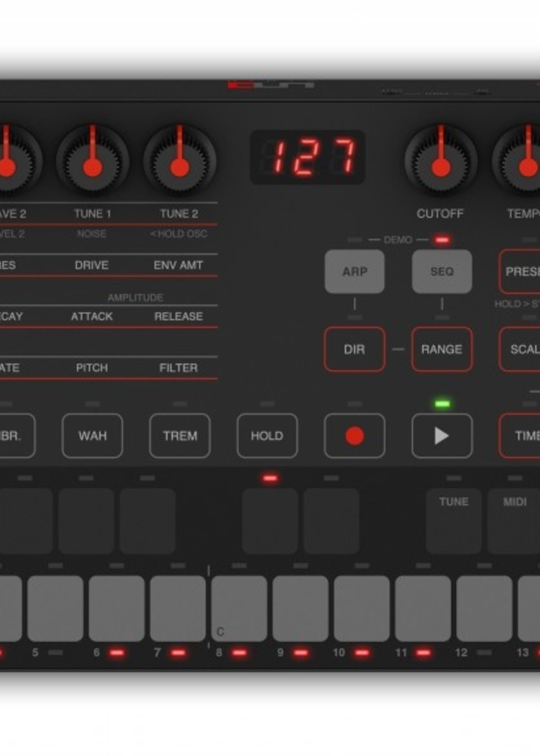Toggle the HOLD button
Viewport: 540px width, 756px height.
pos(267,435)
